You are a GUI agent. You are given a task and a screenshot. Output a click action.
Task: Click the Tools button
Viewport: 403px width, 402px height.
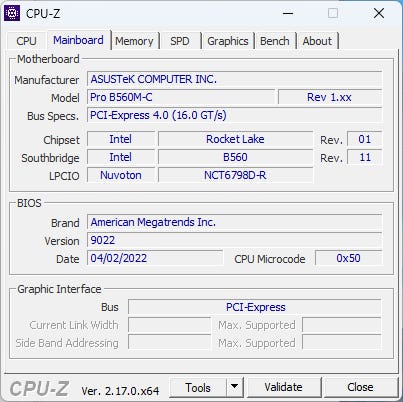pos(198,387)
